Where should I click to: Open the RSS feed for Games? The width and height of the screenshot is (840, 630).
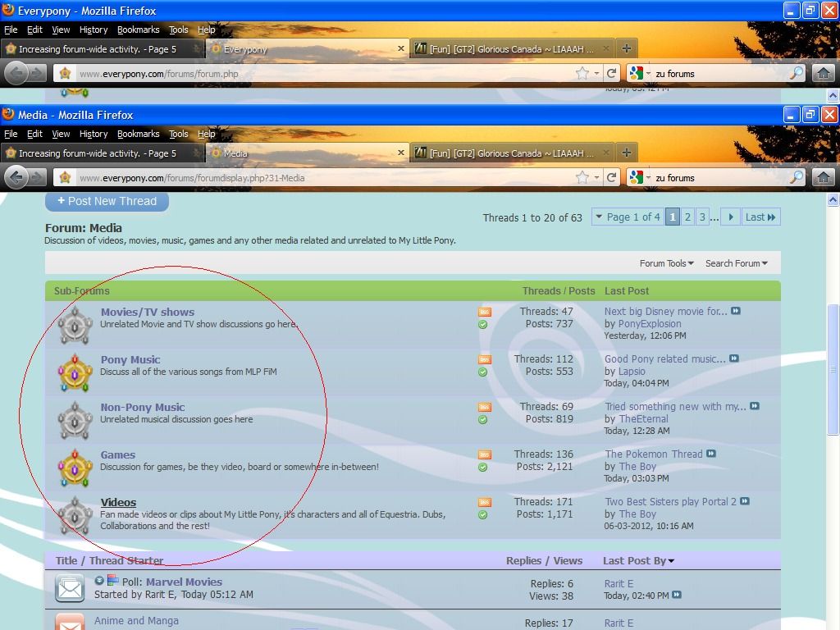(x=485, y=454)
